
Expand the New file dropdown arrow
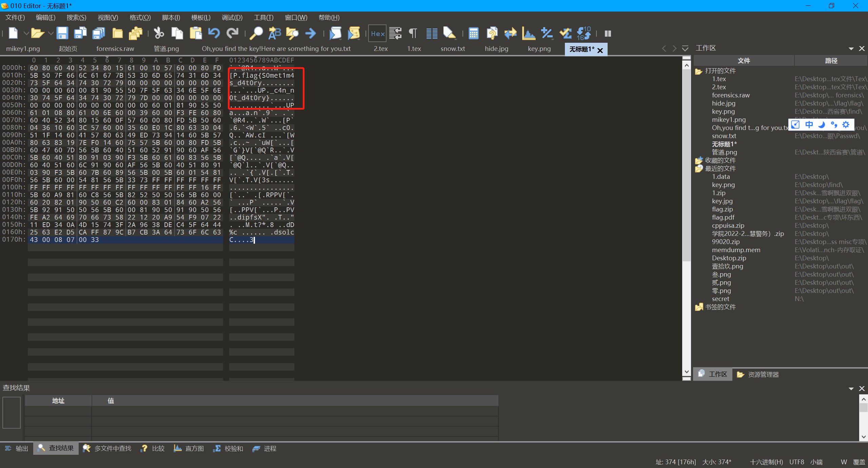click(x=26, y=33)
